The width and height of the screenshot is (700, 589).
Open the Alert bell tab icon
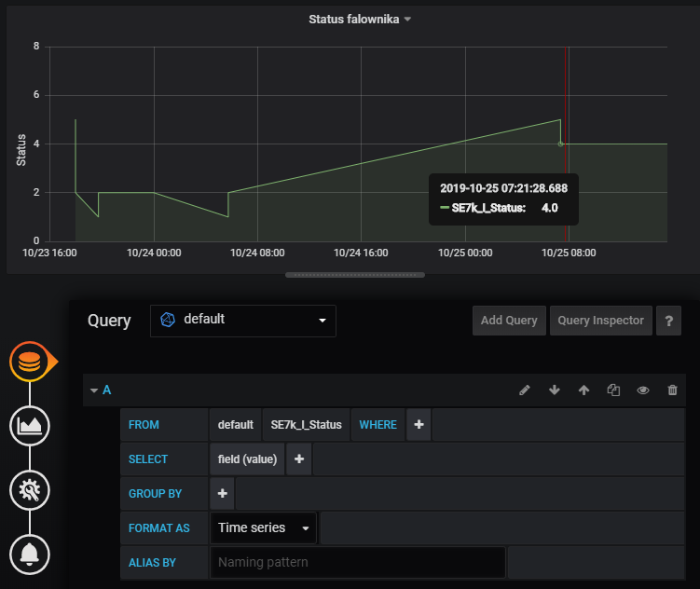coord(30,555)
